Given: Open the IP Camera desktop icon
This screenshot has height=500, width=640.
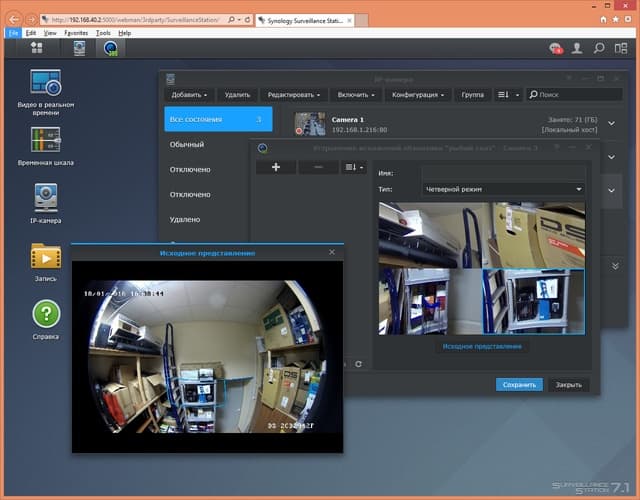Looking at the screenshot, I should pyautogui.click(x=45, y=195).
